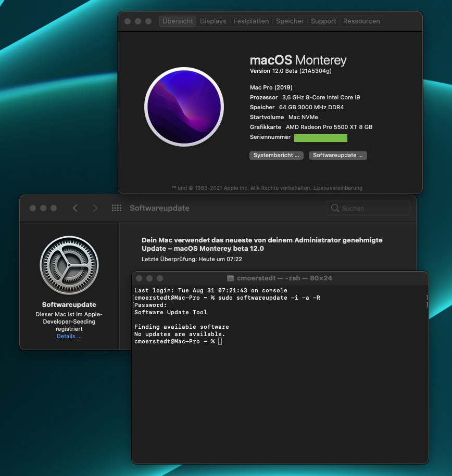Open the Details link under Developer-Seeding

tap(69, 337)
